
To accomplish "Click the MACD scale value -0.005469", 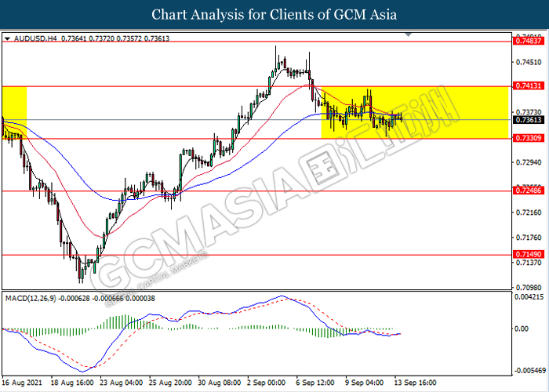I will 529,371.
